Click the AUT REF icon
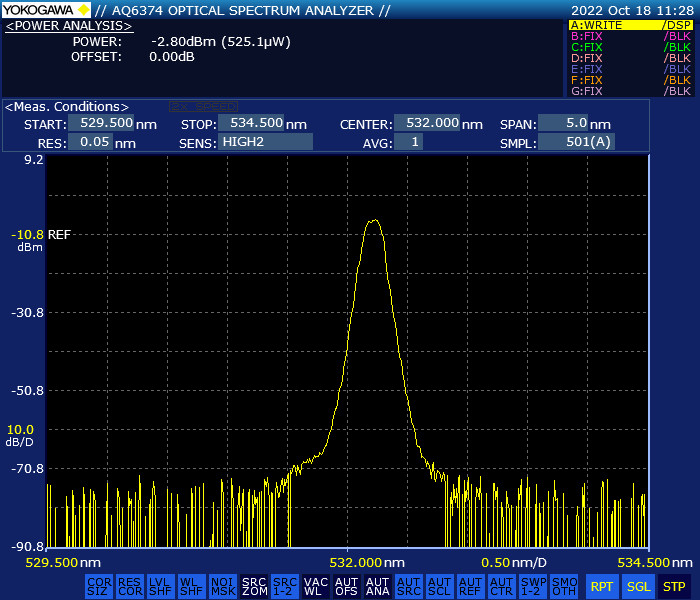Screen dimensions: 700x600 (470, 586)
